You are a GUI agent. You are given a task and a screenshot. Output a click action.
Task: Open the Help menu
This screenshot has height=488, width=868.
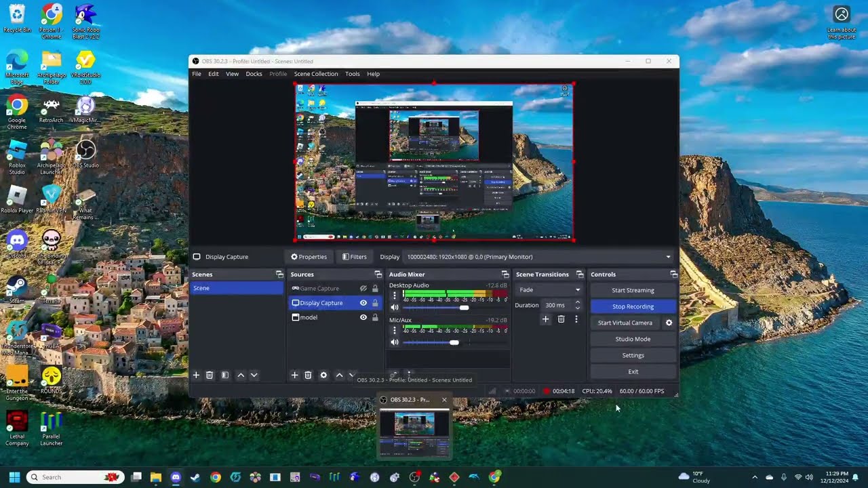click(x=373, y=74)
